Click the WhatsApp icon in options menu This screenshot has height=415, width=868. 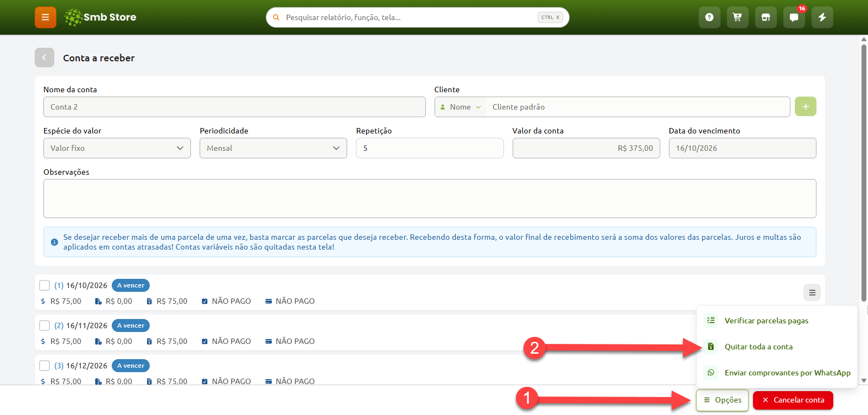pos(711,373)
